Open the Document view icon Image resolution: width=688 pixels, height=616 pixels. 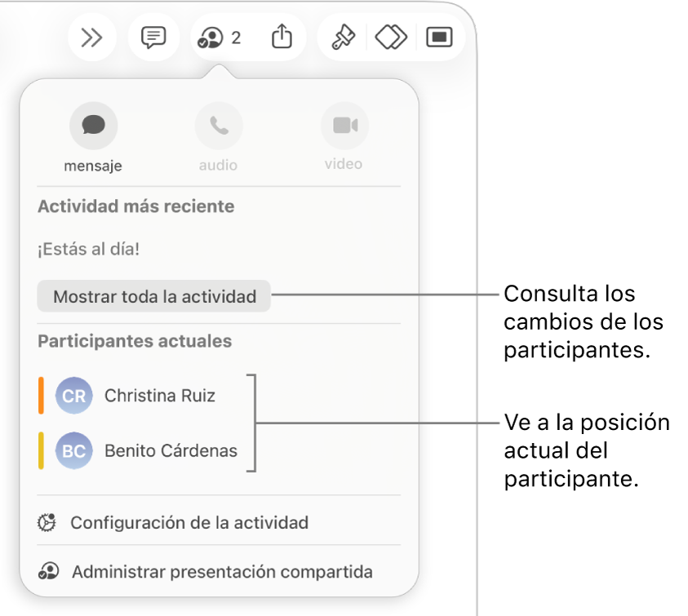(438, 37)
